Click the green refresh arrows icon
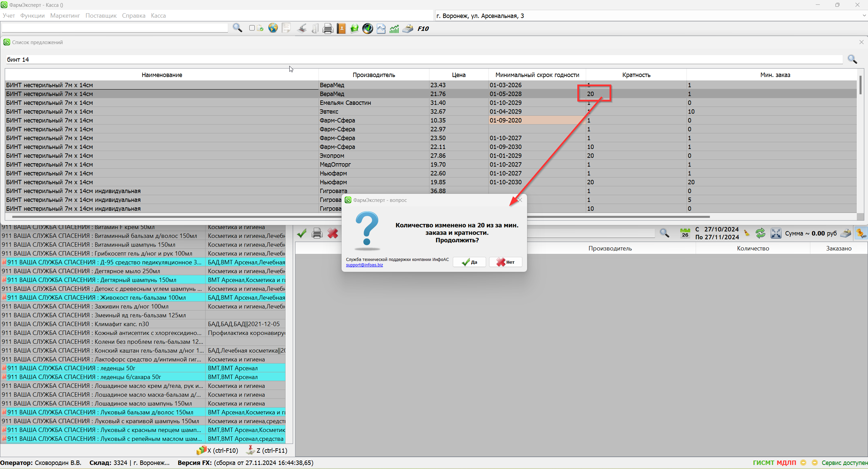 point(760,233)
